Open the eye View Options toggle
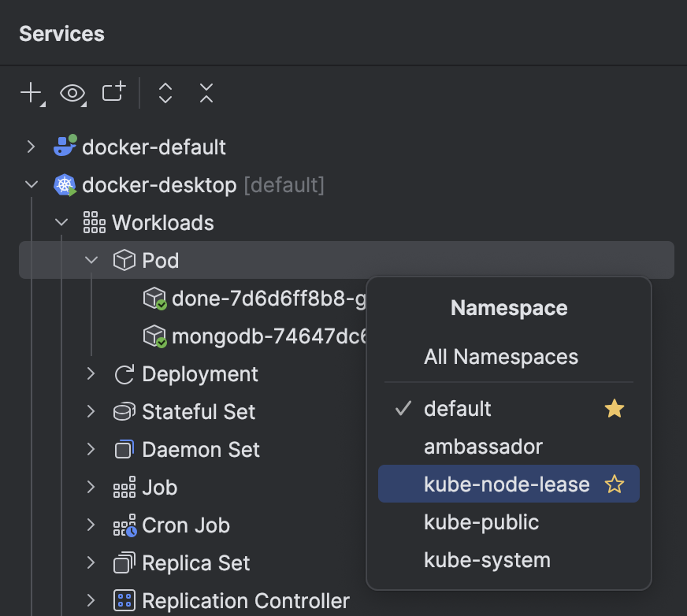The width and height of the screenshot is (687, 616). [72, 93]
